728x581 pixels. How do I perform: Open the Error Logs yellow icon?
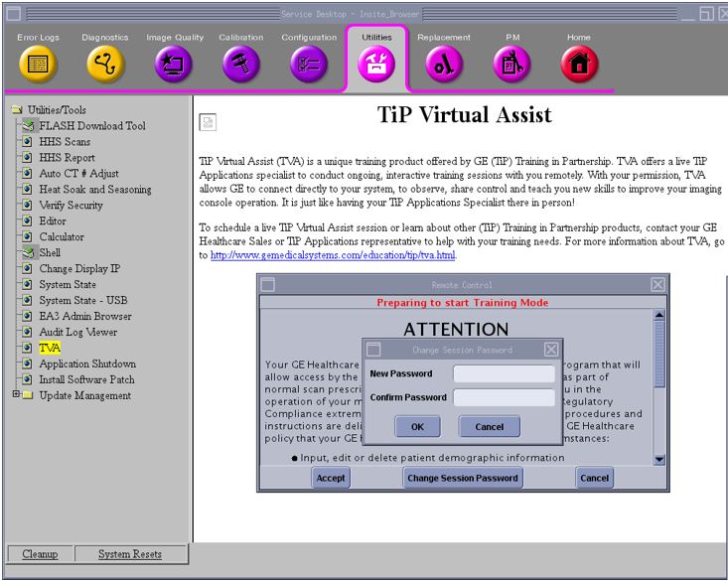tap(38, 66)
